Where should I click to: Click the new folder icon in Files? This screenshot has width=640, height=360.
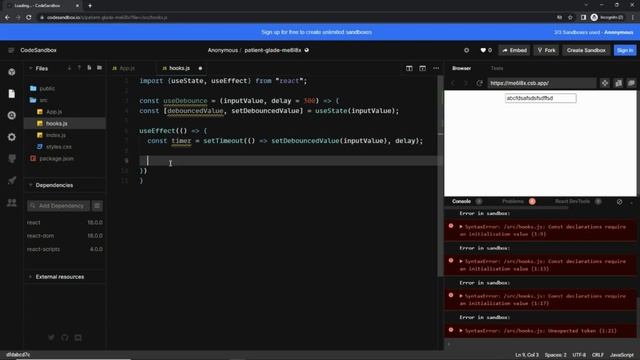click(x=99, y=68)
